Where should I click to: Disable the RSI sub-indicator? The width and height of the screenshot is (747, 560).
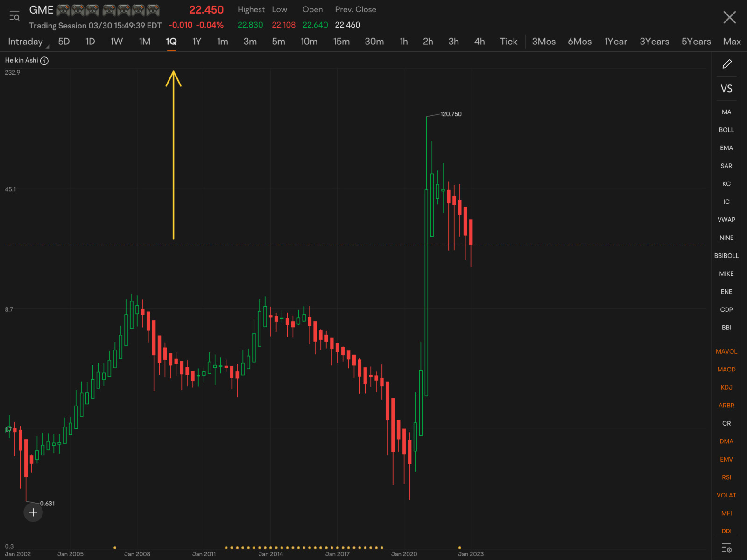tap(726, 477)
